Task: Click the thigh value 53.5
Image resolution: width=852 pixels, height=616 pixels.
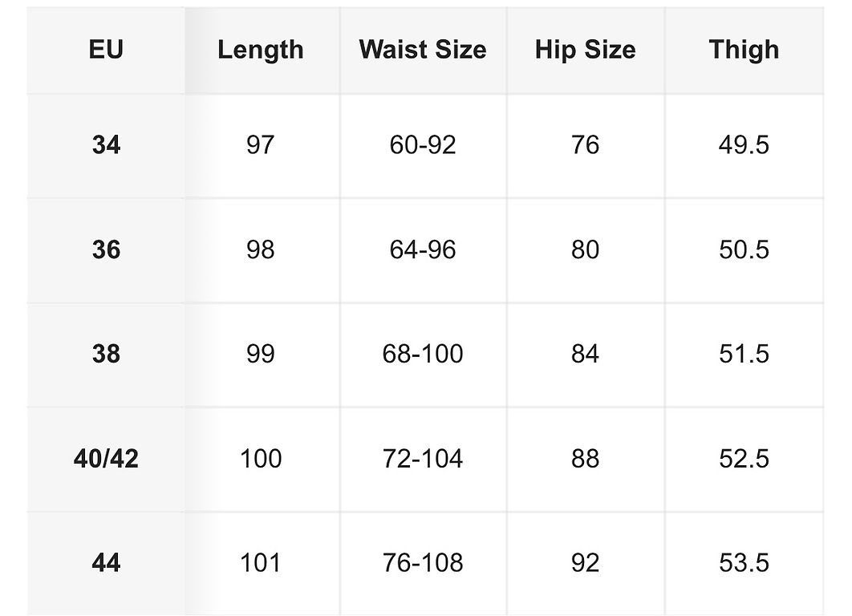Action: pyautogui.click(x=744, y=563)
